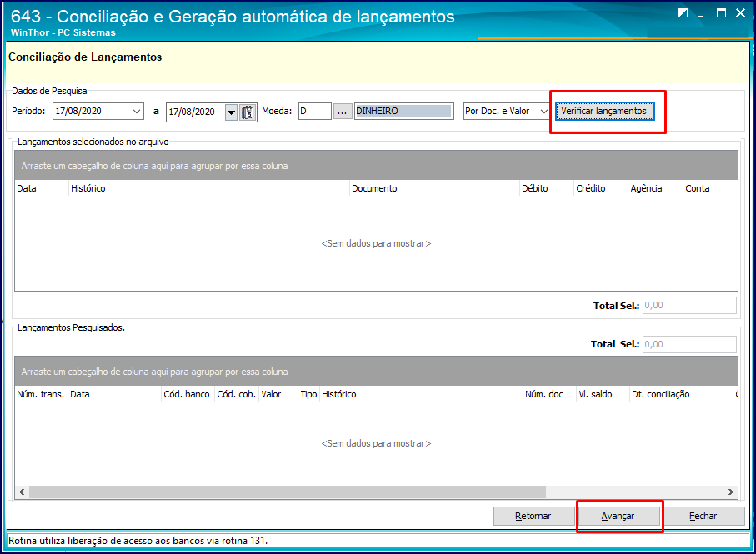Viewport: 756px width, 554px height.
Task: Sort by Valor column header
Action: (278, 394)
